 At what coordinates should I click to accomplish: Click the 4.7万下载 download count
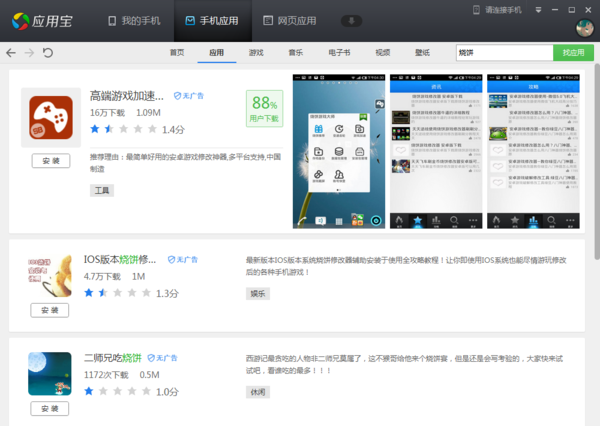pyautogui.click(x=102, y=276)
